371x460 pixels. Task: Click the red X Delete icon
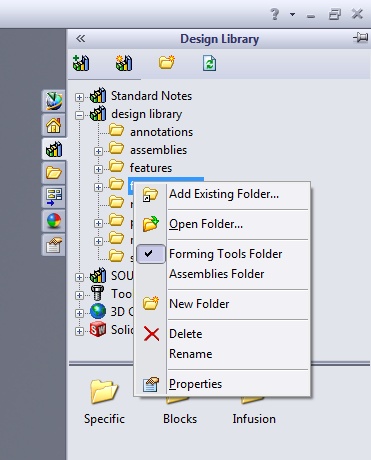coord(151,334)
